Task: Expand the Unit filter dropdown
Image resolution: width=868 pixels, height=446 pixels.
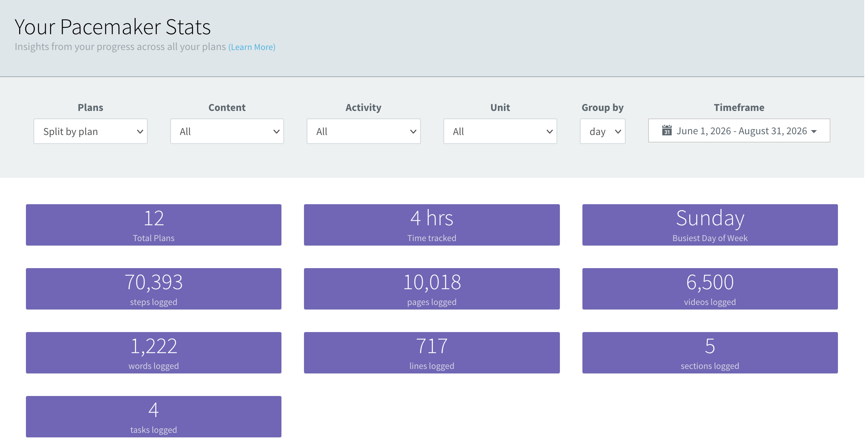Action: coord(500,131)
